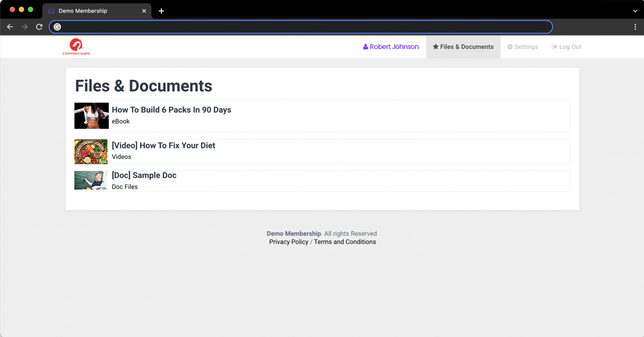Open the [Doc] Sample Doc entry
Viewport: 644px width, 337px height.
(x=144, y=176)
